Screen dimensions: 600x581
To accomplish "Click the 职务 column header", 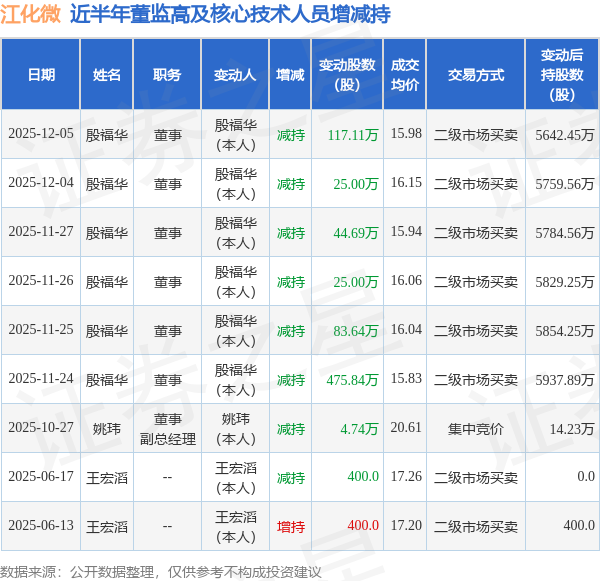I will (167, 74).
